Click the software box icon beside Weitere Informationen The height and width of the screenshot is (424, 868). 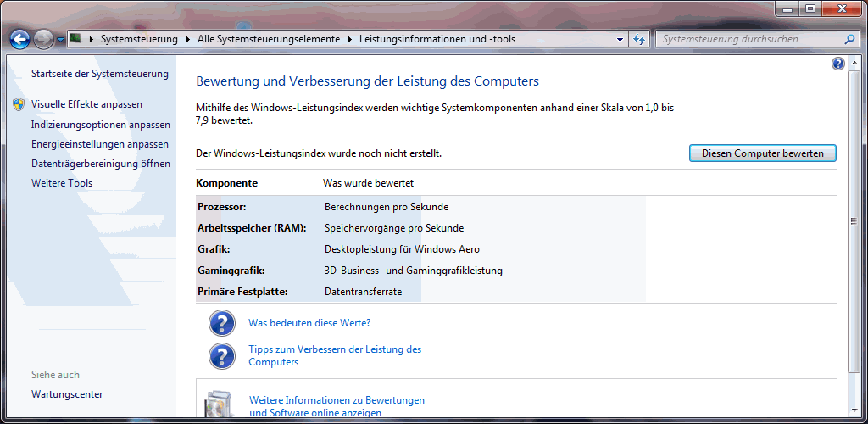(x=221, y=404)
